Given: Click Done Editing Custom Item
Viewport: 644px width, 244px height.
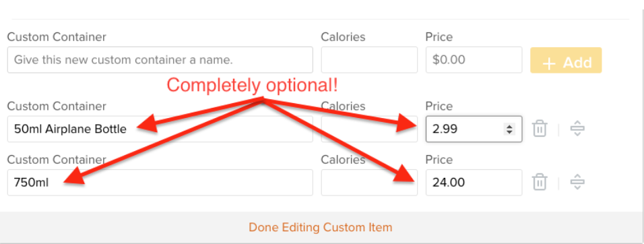Looking at the screenshot, I should click(x=321, y=227).
